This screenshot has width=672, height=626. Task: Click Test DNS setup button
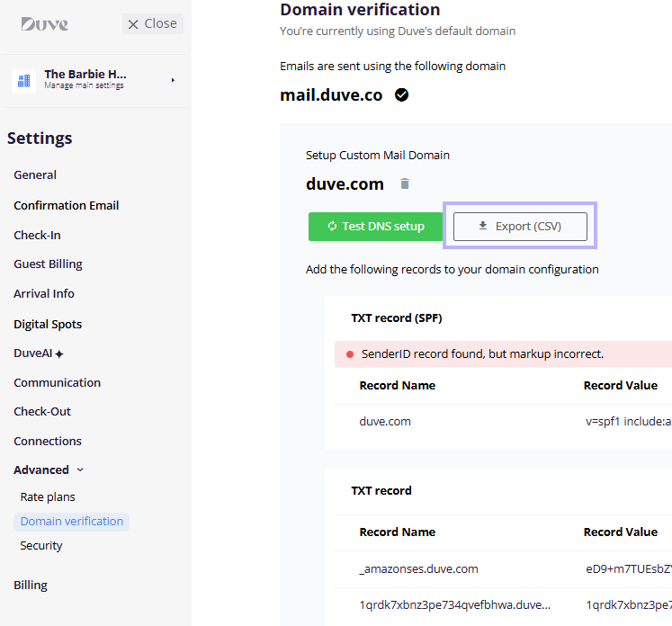[376, 227]
